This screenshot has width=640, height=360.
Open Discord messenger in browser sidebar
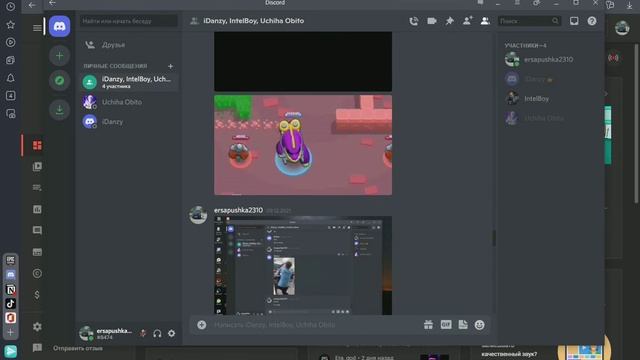(x=11, y=275)
